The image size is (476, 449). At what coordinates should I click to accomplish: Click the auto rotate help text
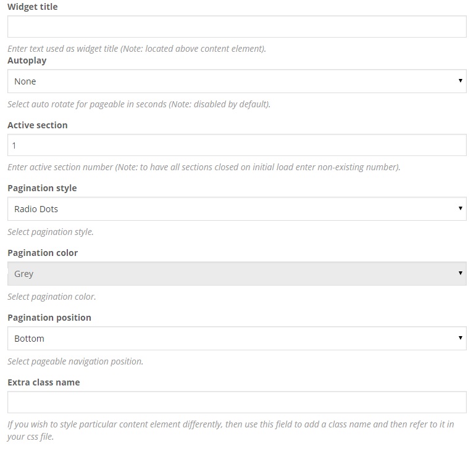[138, 104]
